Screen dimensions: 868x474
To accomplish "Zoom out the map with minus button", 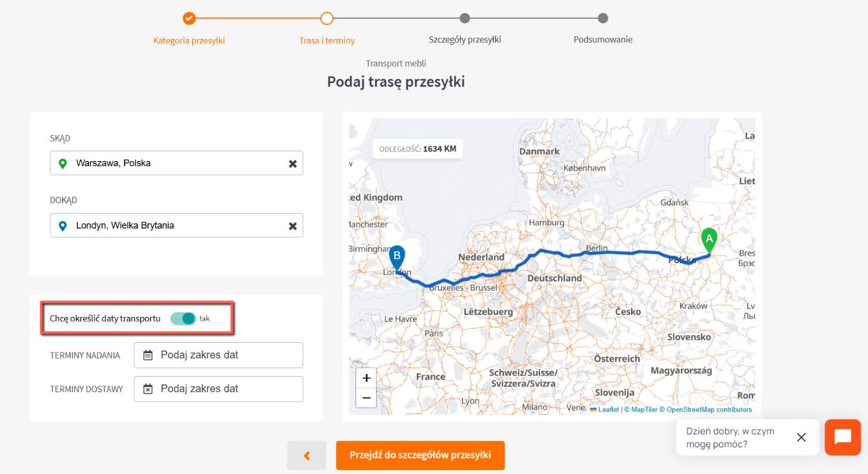I will coord(366,397).
